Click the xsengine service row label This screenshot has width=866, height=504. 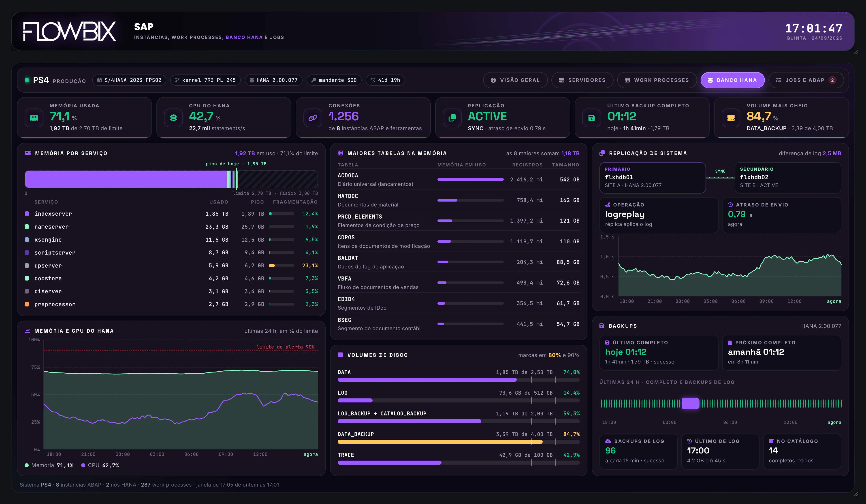pyautogui.click(x=48, y=240)
